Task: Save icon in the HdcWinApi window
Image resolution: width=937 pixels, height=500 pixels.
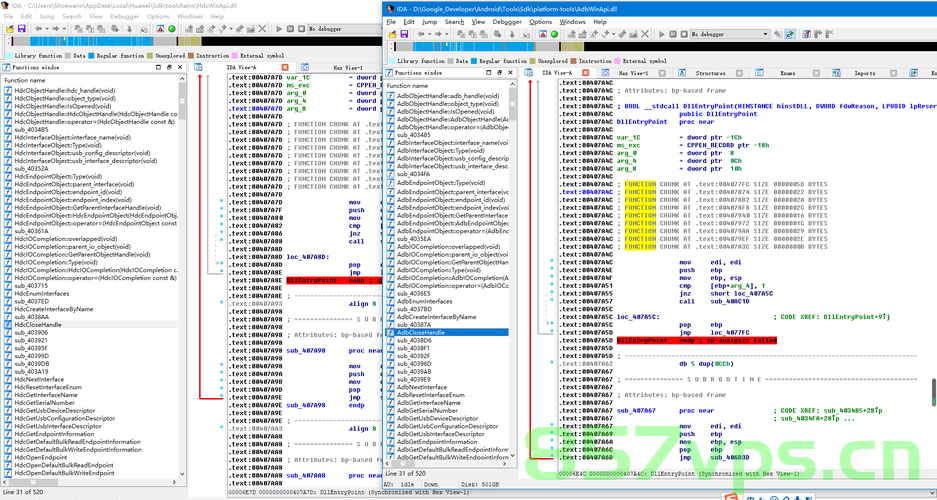Action: pos(22,29)
